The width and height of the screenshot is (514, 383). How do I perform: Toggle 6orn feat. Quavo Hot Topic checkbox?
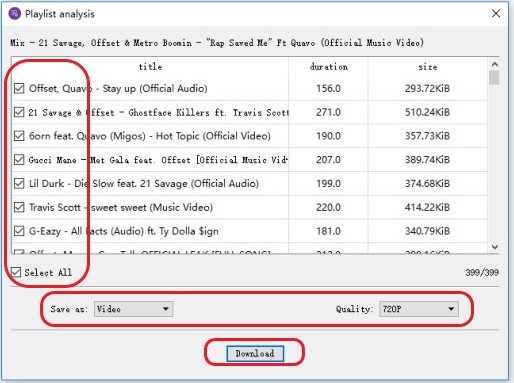pos(19,136)
